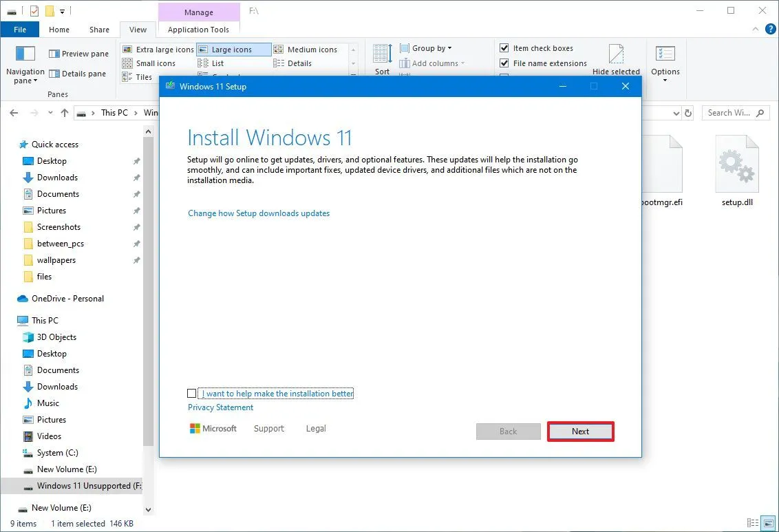
Task: Disable File name extensions
Action: click(504, 63)
